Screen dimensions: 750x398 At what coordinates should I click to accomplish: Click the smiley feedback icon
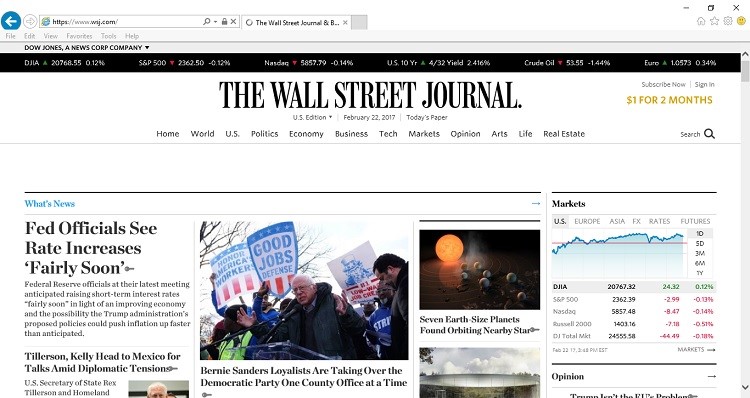(x=741, y=21)
